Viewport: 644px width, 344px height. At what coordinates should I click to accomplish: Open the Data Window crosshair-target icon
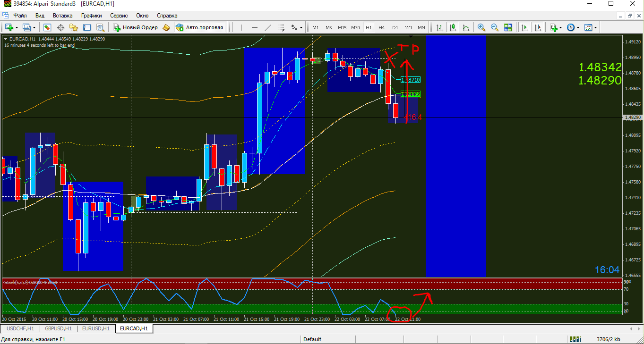click(60, 27)
